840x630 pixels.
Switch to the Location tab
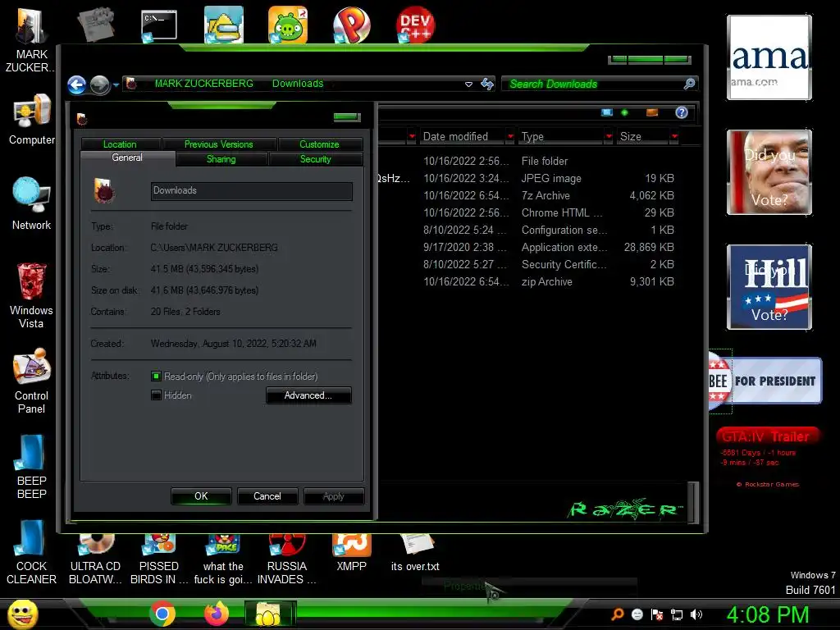coord(121,144)
